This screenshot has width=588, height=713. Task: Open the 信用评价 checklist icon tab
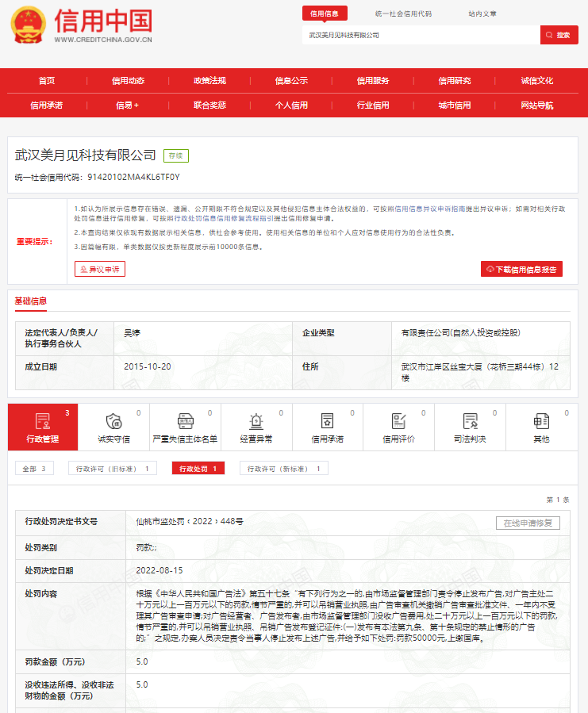(x=398, y=427)
